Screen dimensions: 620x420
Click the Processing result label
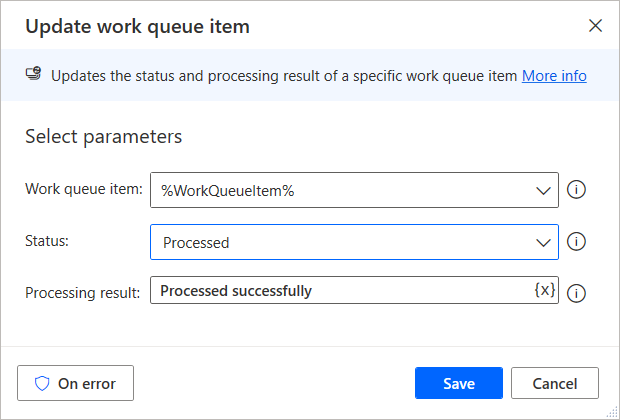point(83,293)
